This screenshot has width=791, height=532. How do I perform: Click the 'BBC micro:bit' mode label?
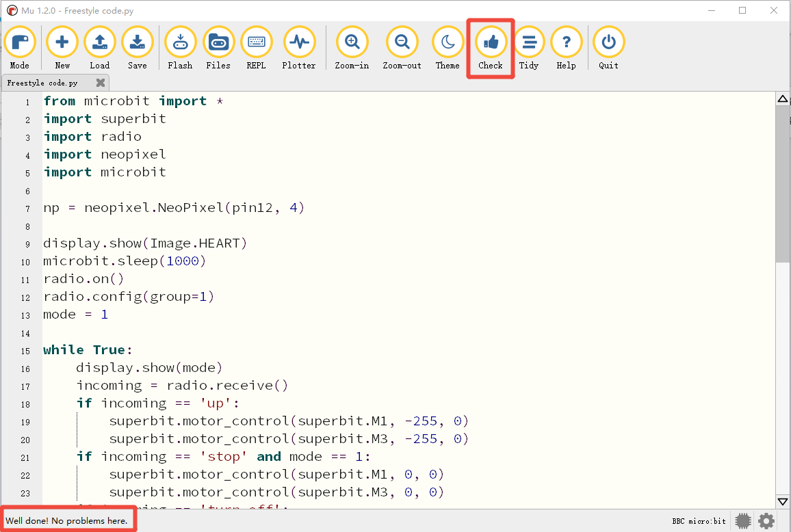[x=699, y=521]
